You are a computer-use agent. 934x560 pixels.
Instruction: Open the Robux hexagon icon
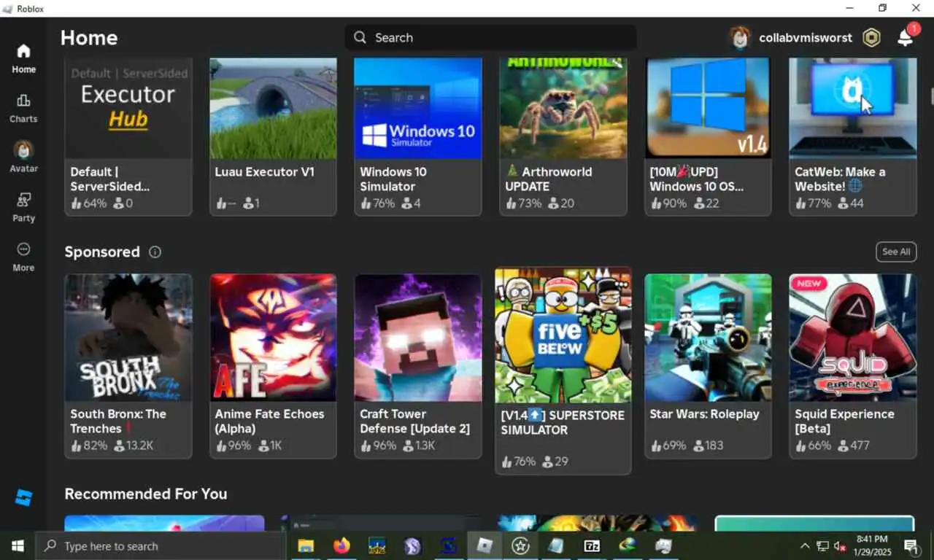[871, 38]
